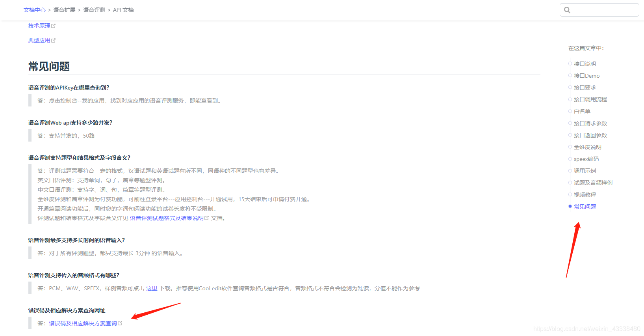
Task: Click answer 点击控制台--我的应用 line
Action: coord(130,101)
